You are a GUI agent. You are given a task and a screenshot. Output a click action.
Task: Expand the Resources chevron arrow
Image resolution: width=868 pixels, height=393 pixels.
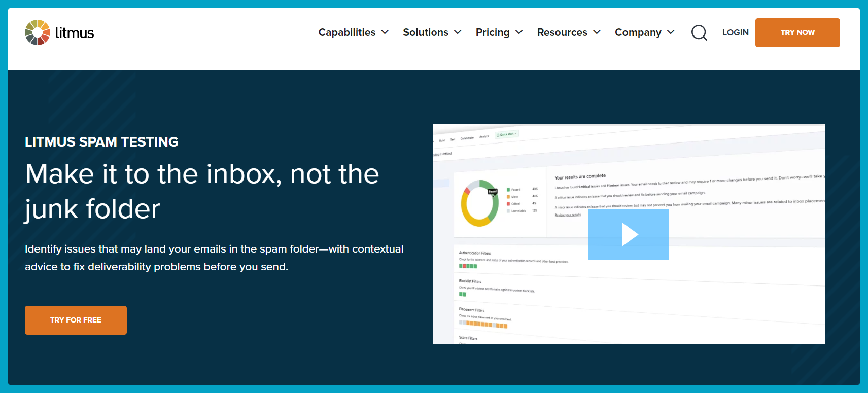[x=597, y=32]
